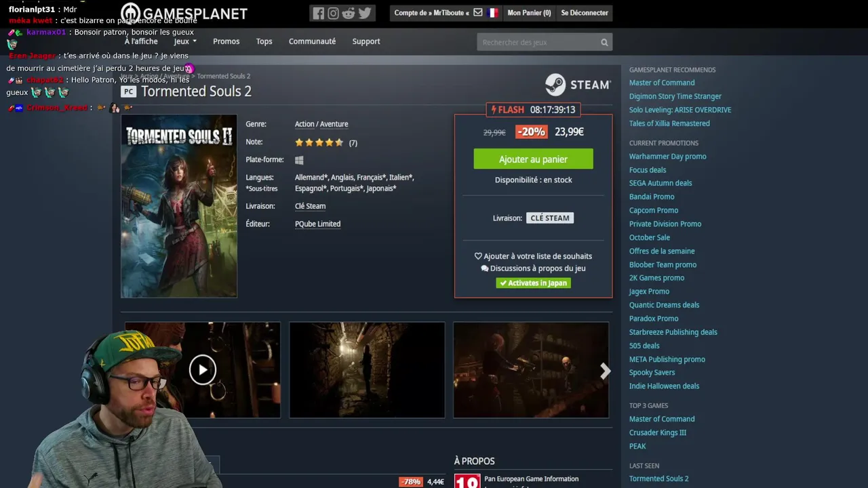Click the search magnifier icon
The width and height of the screenshot is (868, 488).
(604, 42)
